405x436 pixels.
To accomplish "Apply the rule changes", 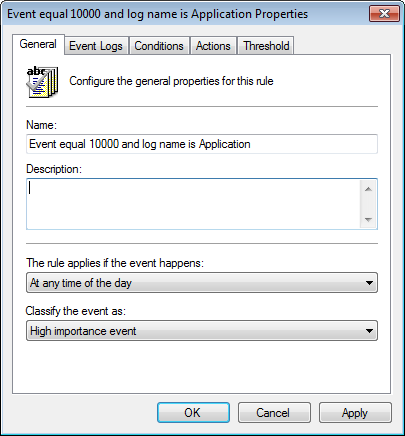I will (x=355, y=413).
